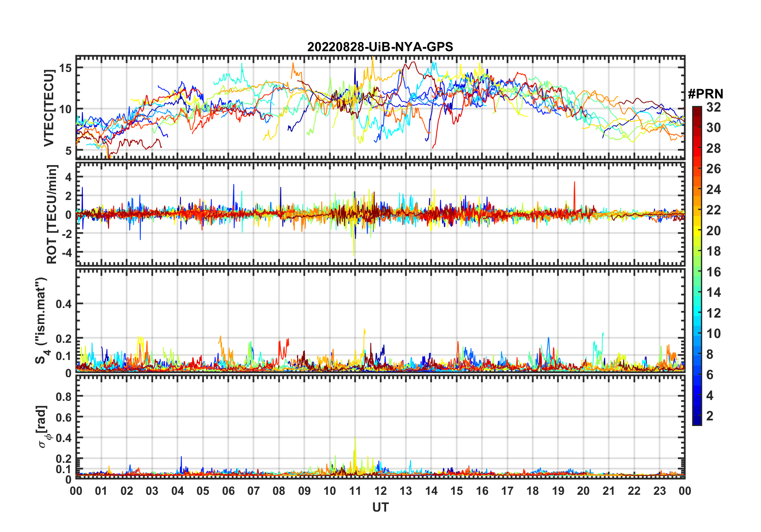Click x-axis hour tick label 01
This screenshot has height=532, width=761.
pos(101,491)
